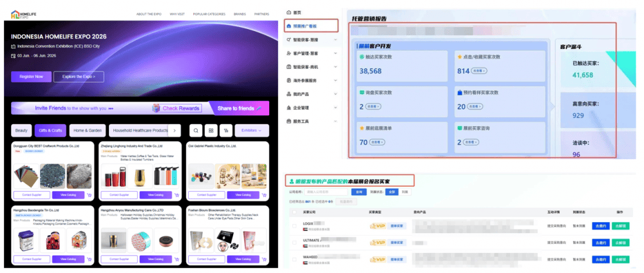Click 去解锁 button in ULTIMATE row
The width and height of the screenshot is (644, 273).
click(x=620, y=243)
